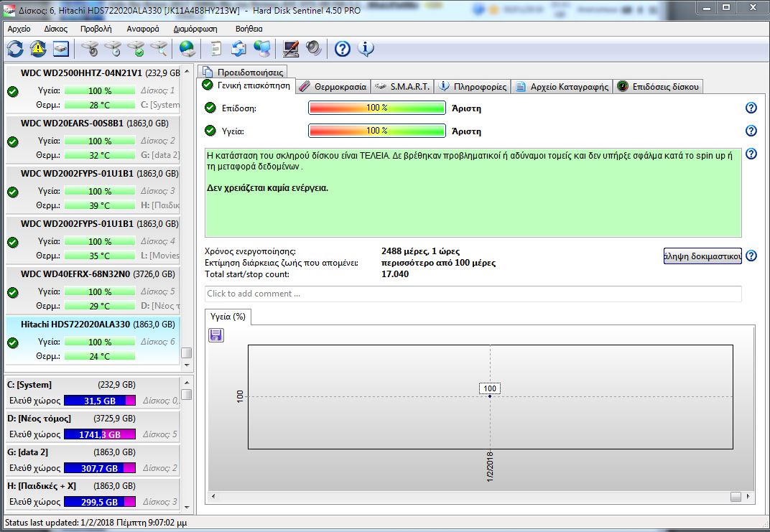Click the framed hard disk toolbar icon
770x532 pixels.
coord(61,49)
